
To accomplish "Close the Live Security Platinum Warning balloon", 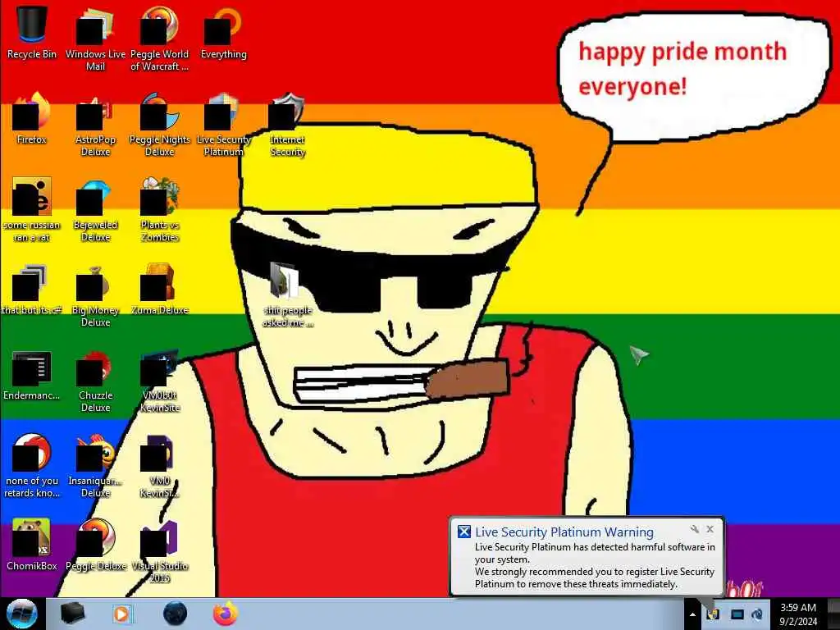I will click(710, 529).
